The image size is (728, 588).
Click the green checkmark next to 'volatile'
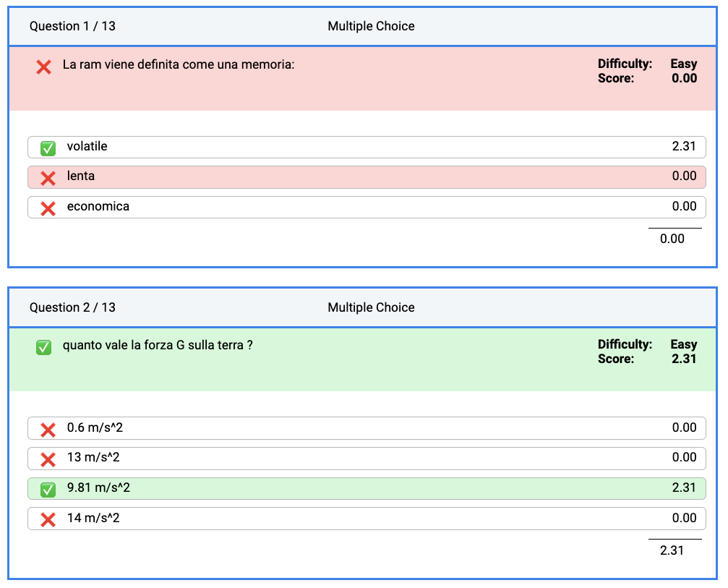48,148
